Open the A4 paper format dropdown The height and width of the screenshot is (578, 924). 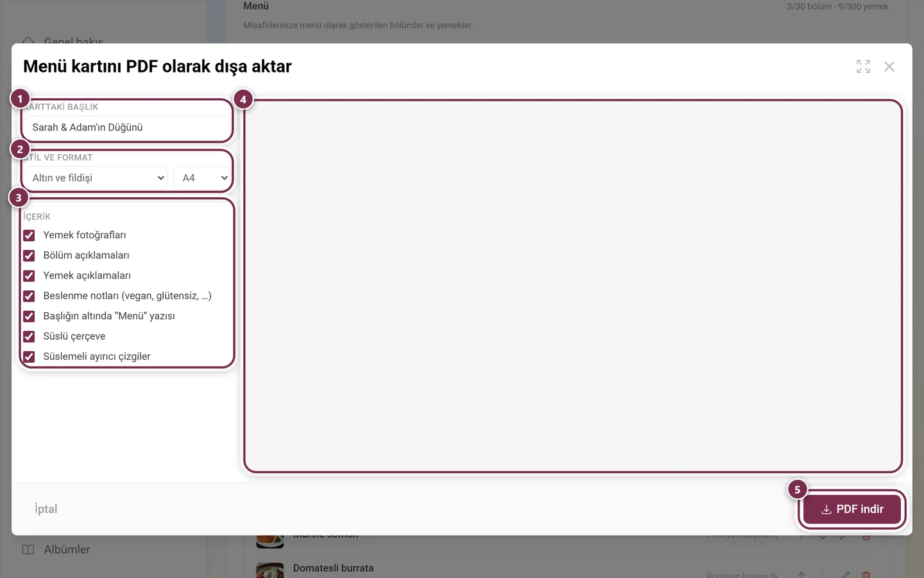[201, 178]
